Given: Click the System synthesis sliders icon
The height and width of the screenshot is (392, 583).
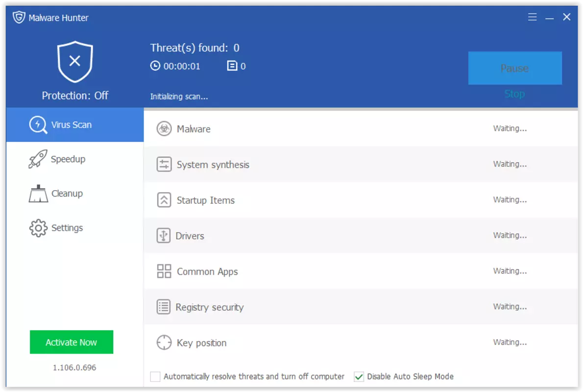Looking at the screenshot, I should 164,164.
